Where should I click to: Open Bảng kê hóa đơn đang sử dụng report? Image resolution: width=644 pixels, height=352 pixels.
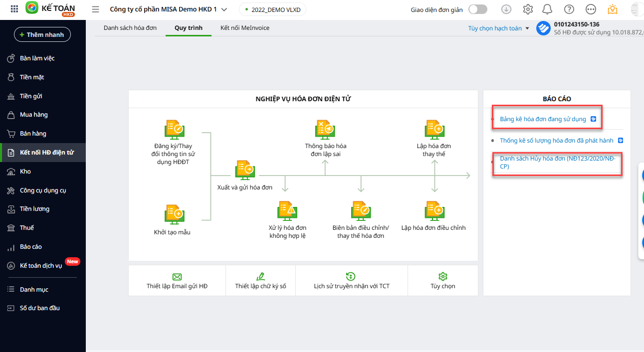[x=543, y=119]
